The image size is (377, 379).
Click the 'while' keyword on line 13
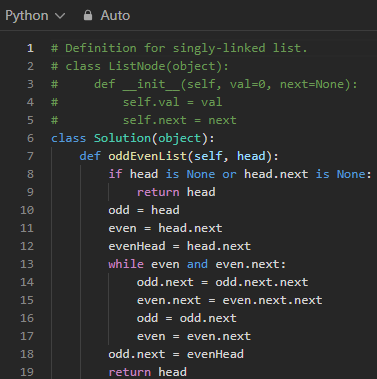pyautogui.click(x=126, y=264)
